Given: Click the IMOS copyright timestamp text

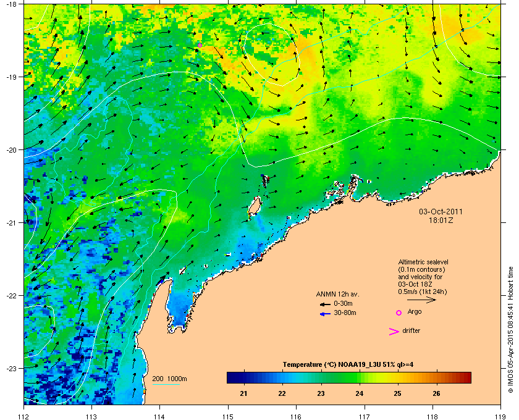Looking at the screenshot, I should 511,330.
